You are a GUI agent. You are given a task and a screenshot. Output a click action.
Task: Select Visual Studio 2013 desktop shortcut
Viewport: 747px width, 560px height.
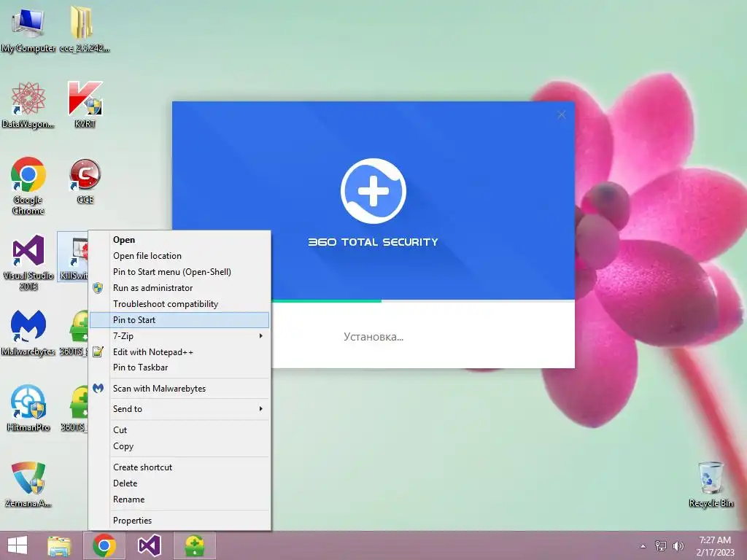point(28,262)
